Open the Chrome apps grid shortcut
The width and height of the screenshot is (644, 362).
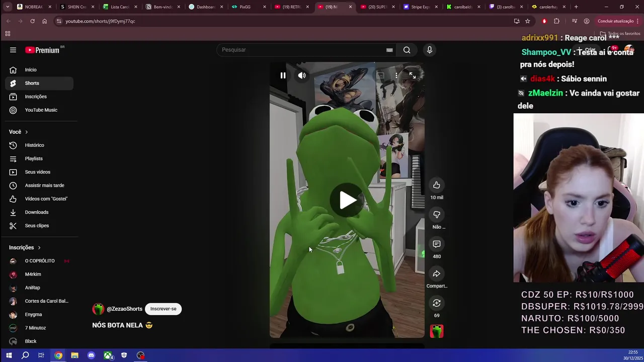[x=8, y=34]
